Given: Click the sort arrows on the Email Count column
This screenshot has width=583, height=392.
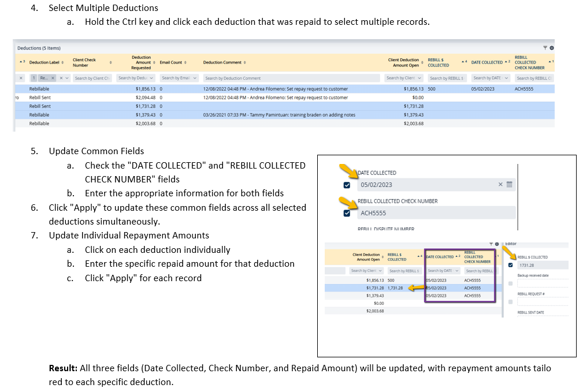Looking at the screenshot, I should coord(186,62).
